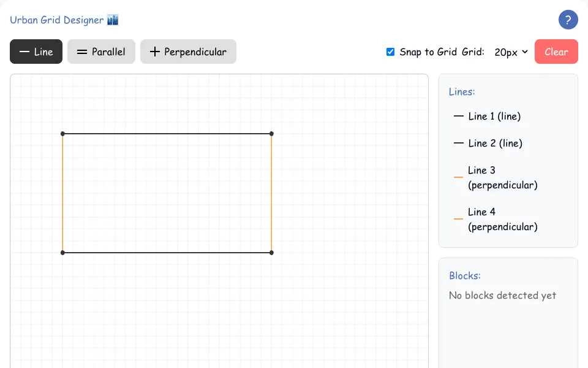Select the Parallel line tool

[x=101, y=52]
